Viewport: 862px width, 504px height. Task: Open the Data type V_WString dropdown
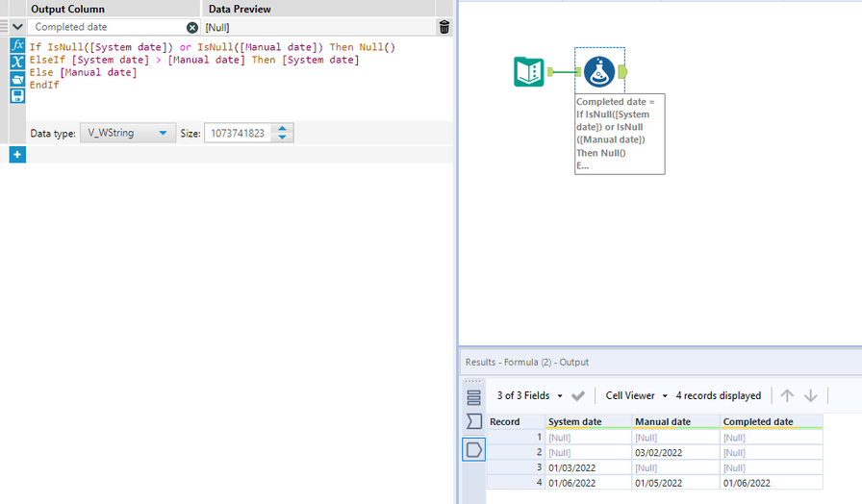click(128, 133)
